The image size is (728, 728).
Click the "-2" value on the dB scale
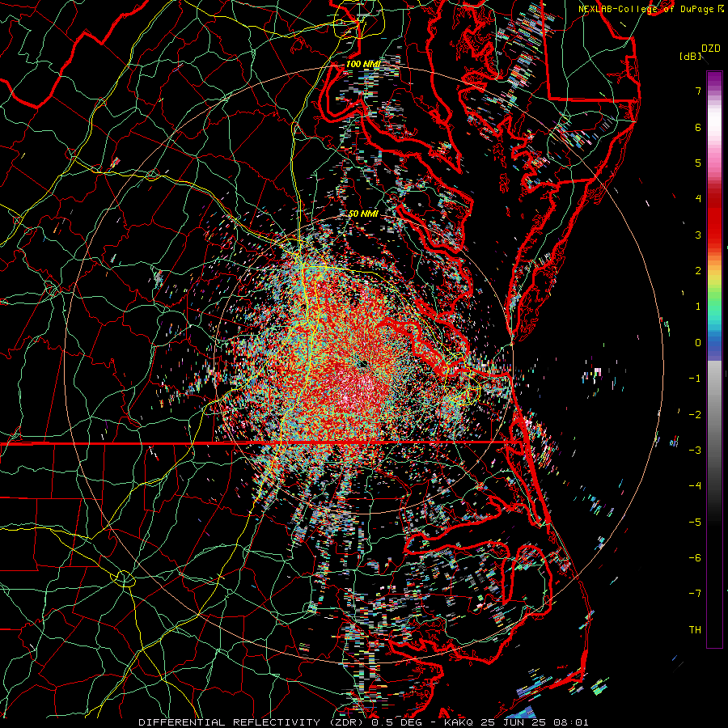click(695, 415)
